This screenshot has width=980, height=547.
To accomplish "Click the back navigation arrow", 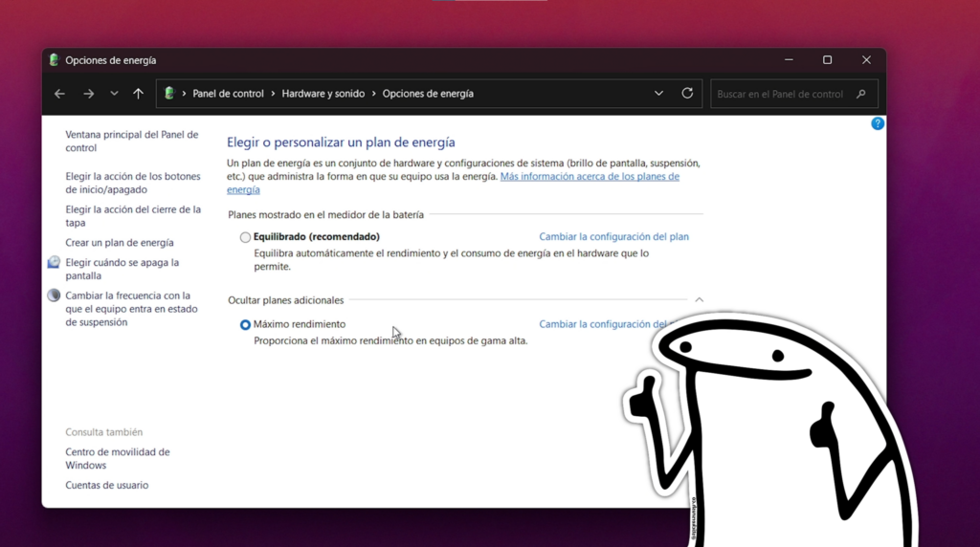I will (x=59, y=94).
